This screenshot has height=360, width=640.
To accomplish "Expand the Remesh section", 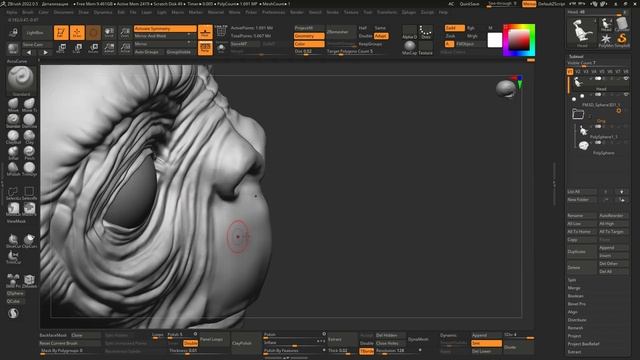I will click(576, 328).
